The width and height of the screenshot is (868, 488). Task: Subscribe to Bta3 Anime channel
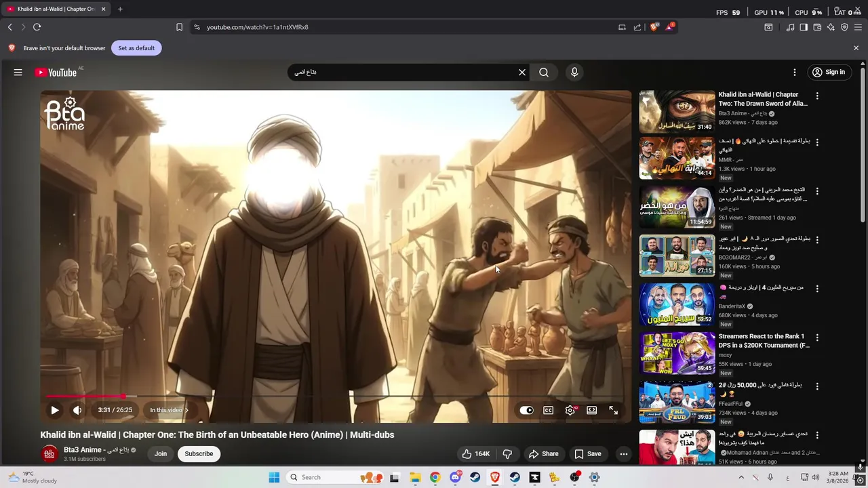pyautogui.click(x=199, y=454)
